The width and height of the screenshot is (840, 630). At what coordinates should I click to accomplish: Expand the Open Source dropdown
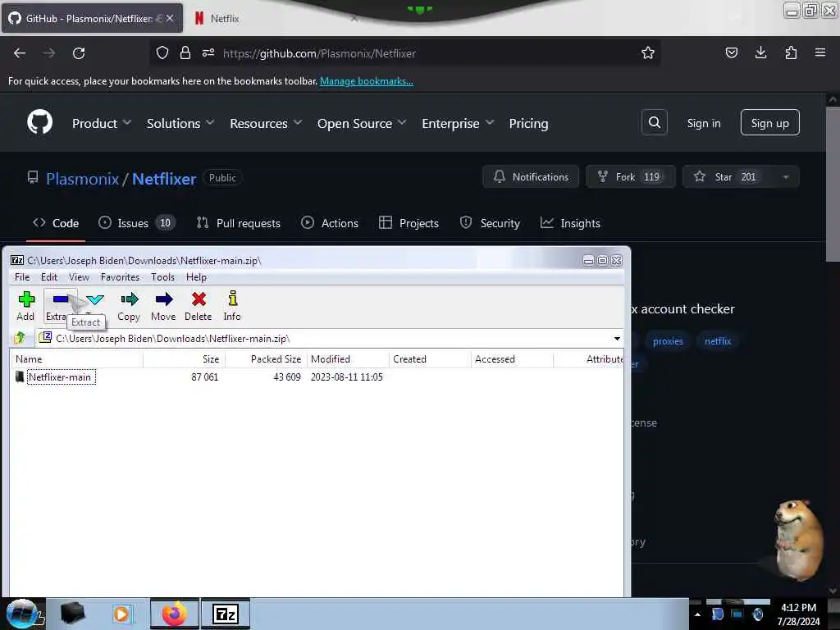362,124
